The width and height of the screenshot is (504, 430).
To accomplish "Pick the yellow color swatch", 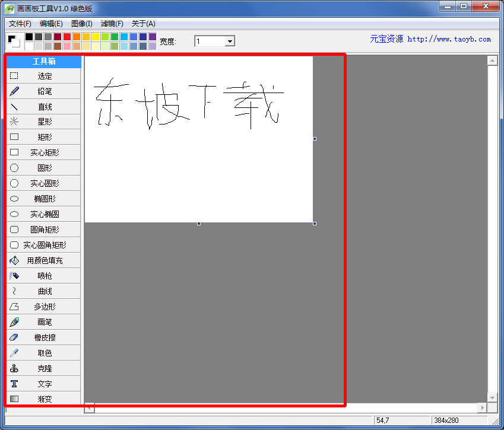I will click(96, 37).
